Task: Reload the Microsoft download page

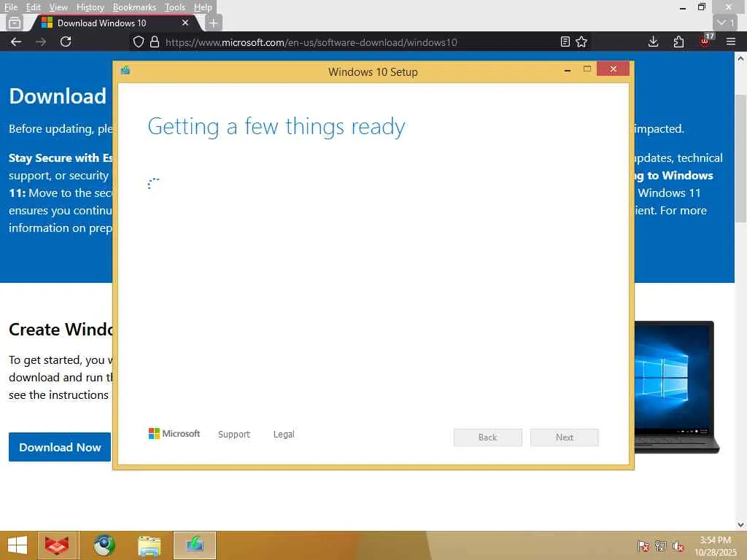Action: (x=66, y=42)
